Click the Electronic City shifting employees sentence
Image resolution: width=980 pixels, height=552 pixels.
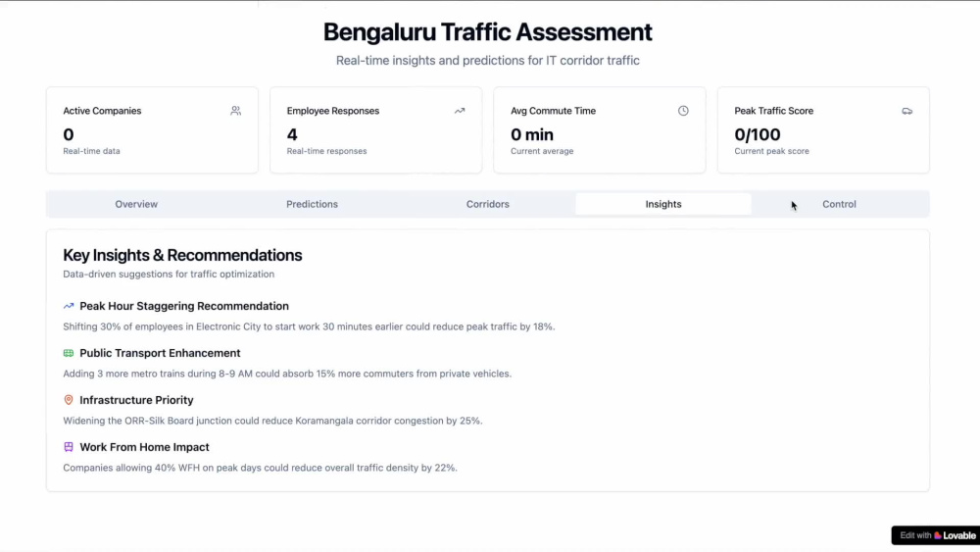pos(309,326)
